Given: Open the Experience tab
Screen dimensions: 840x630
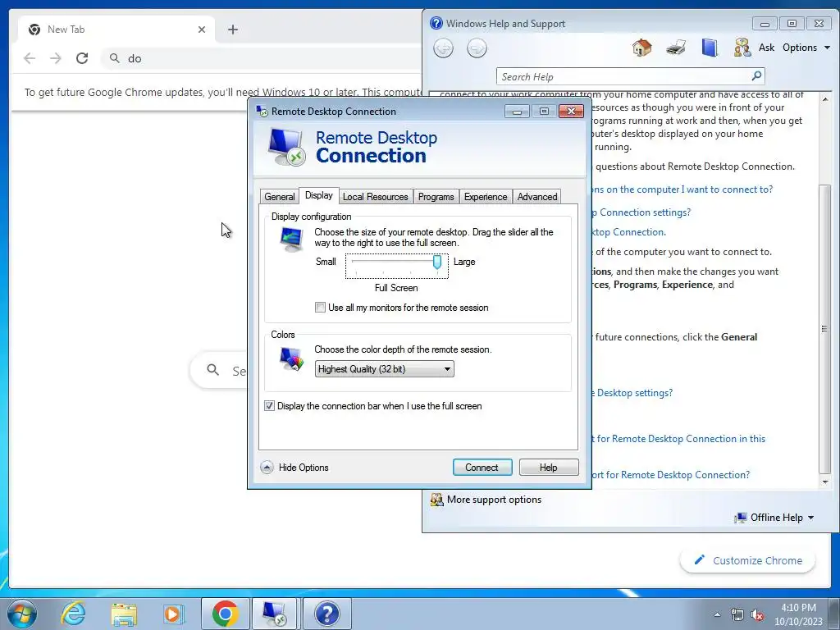Looking at the screenshot, I should [x=486, y=197].
